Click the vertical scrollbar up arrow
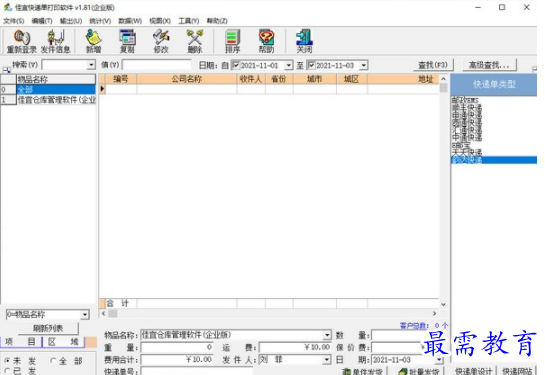The image size is (545, 375). click(x=443, y=79)
